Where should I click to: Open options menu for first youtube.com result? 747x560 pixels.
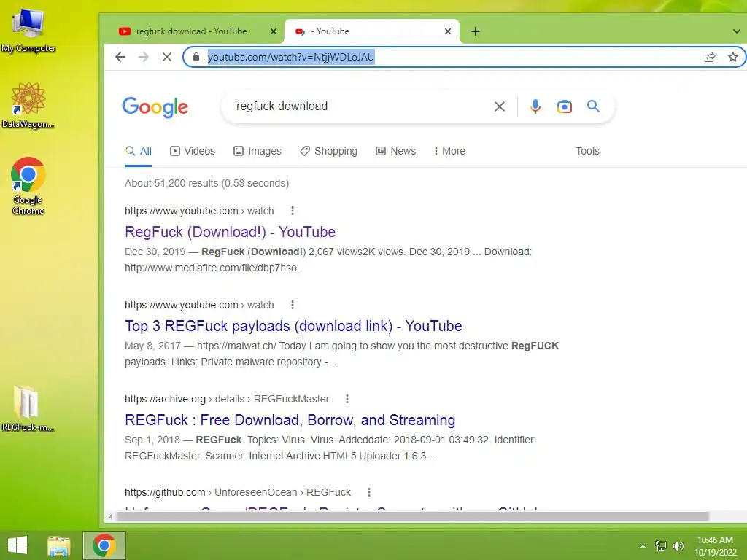(x=293, y=211)
